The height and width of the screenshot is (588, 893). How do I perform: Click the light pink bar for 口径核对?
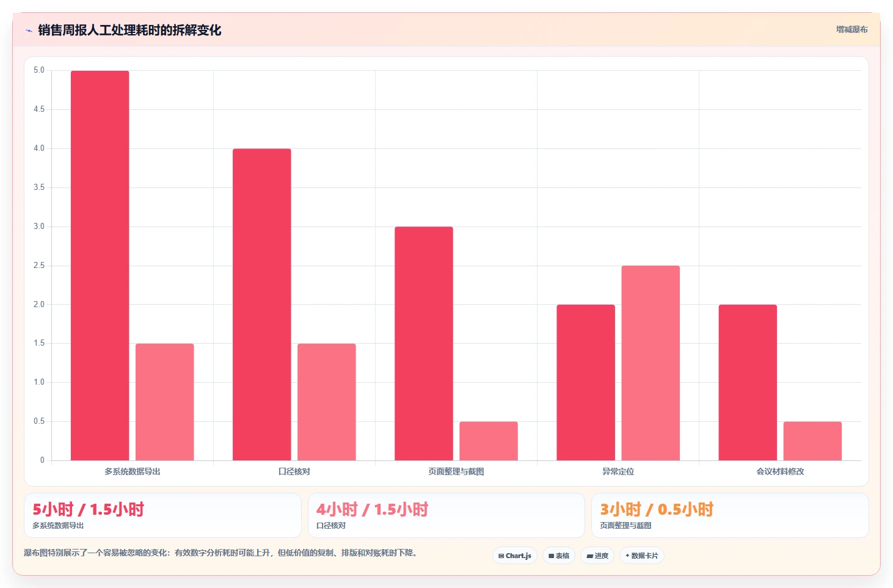pyautogui.click(x=327, y=402)
